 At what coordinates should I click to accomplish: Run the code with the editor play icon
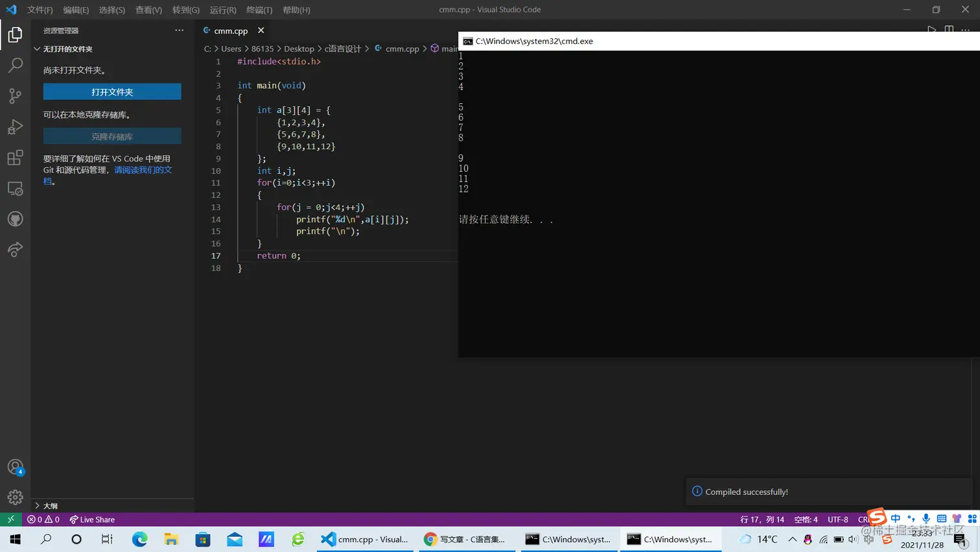pos(931,30)
